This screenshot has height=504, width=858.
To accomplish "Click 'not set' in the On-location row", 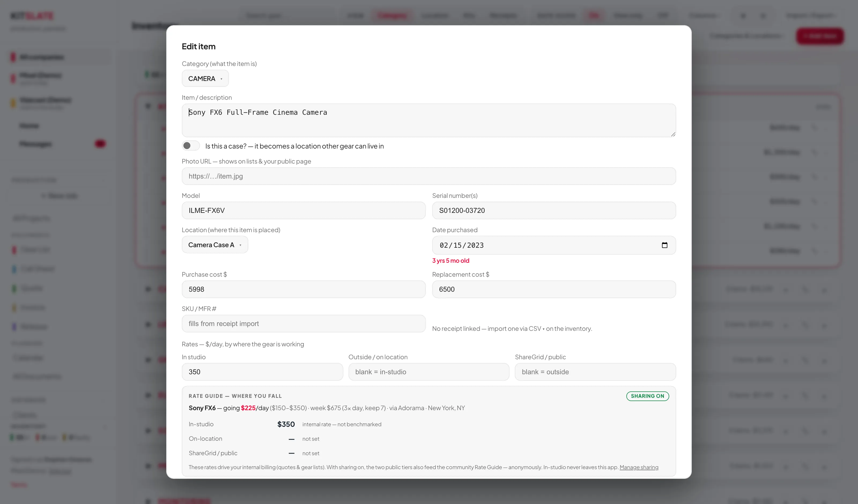I will click(311, 439).
